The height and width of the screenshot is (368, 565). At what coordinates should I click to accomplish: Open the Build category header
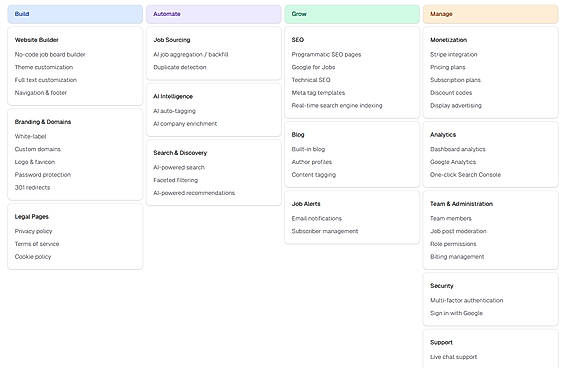coord(75,14)
